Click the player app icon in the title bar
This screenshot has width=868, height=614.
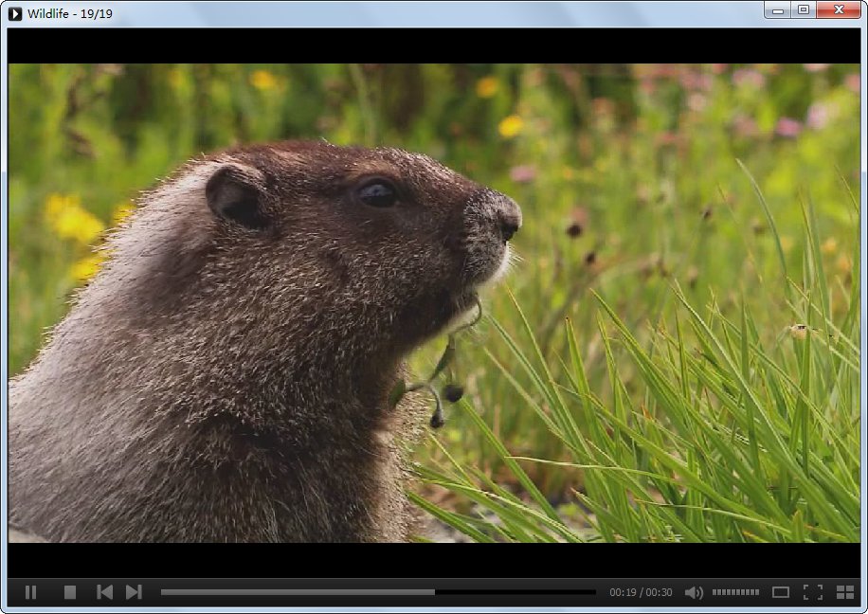pos(15,13)
